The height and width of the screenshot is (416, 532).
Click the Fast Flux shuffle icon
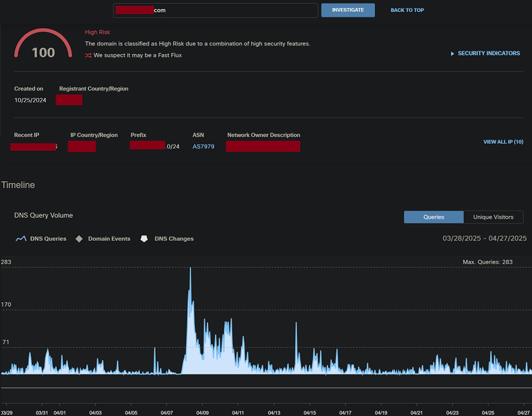pos(88,55)
